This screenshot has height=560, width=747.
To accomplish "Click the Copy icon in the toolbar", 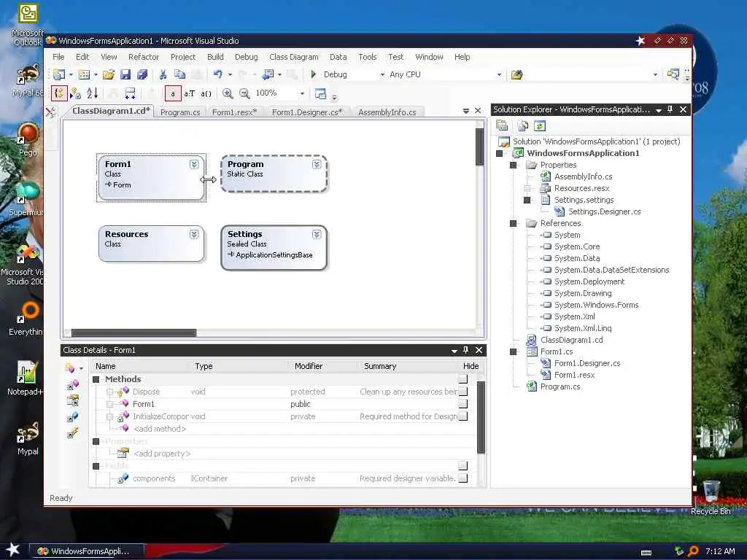I will [179, 74].
